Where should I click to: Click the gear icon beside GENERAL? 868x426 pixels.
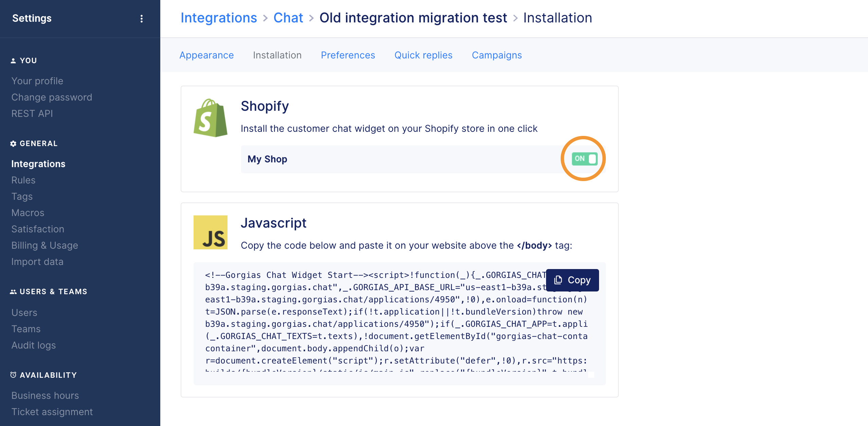[x=13, y=144]
